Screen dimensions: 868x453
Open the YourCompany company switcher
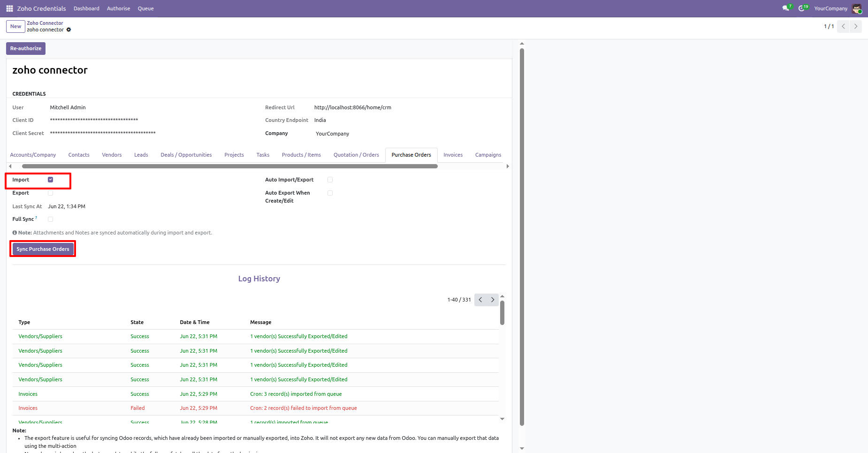pyautogui.click(x=830, y=8)
